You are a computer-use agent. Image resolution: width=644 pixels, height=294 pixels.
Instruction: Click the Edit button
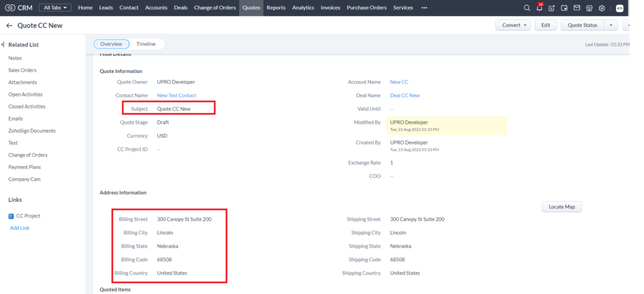545,25
